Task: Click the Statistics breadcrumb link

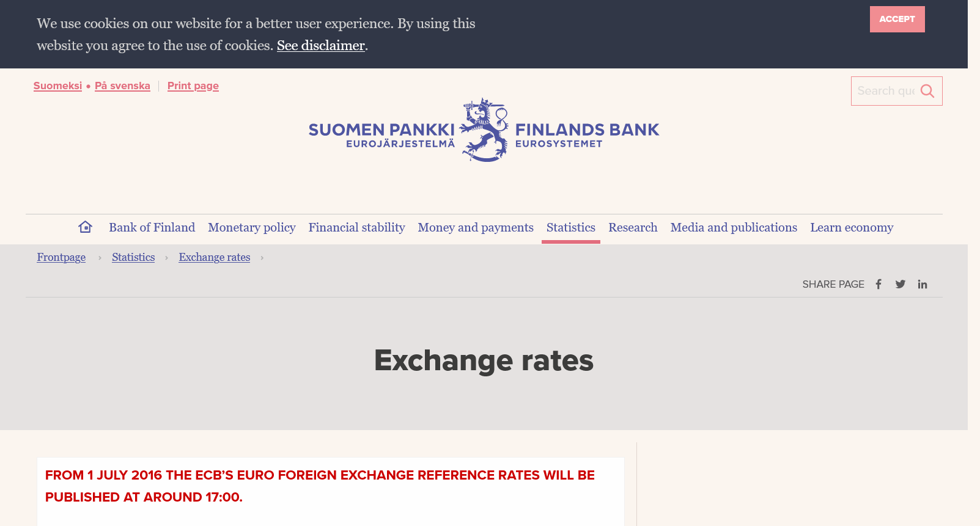Action: coord(133,258)
